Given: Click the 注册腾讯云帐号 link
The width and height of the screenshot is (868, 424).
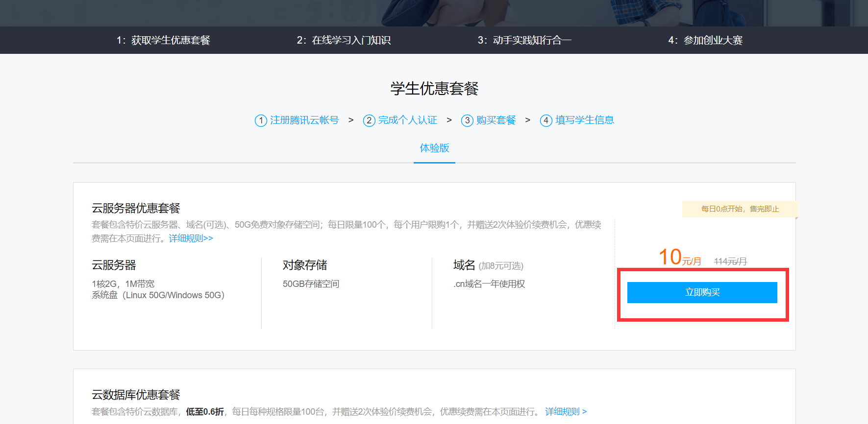Looking at the screenshot, I should coord(304,120).
